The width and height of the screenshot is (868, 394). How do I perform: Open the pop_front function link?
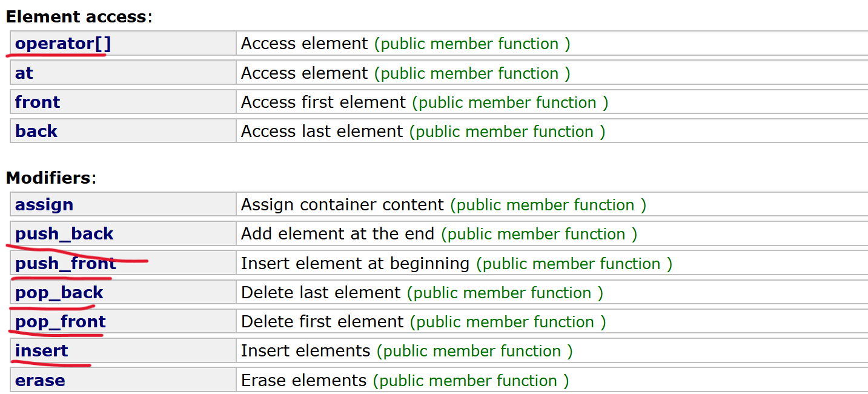tap(61, 322)
